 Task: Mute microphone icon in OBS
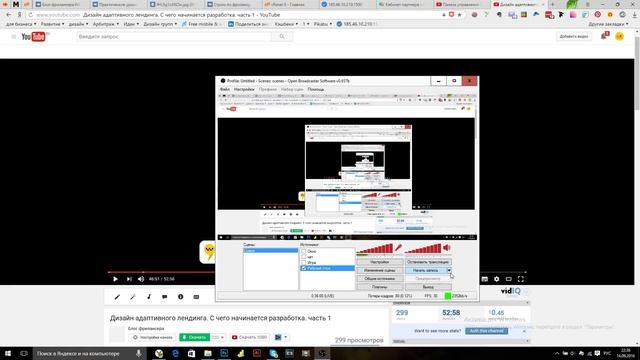tap(398, 247)
